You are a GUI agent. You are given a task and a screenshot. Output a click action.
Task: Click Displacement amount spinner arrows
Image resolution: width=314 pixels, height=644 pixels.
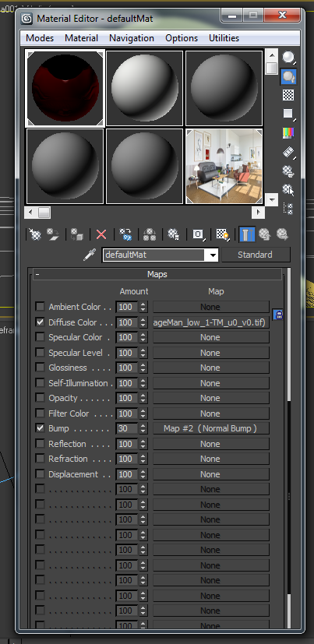tap(143, 474)
